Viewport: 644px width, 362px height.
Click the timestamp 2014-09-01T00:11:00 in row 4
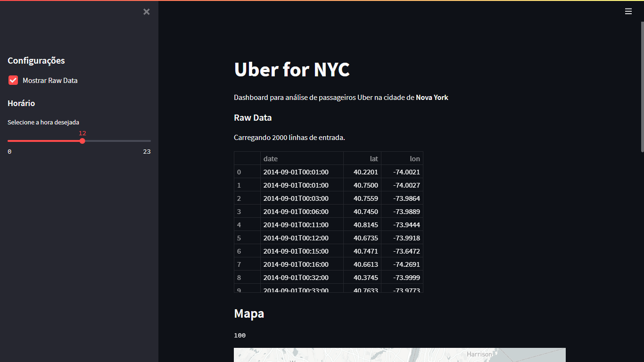(x=296, y=224)
